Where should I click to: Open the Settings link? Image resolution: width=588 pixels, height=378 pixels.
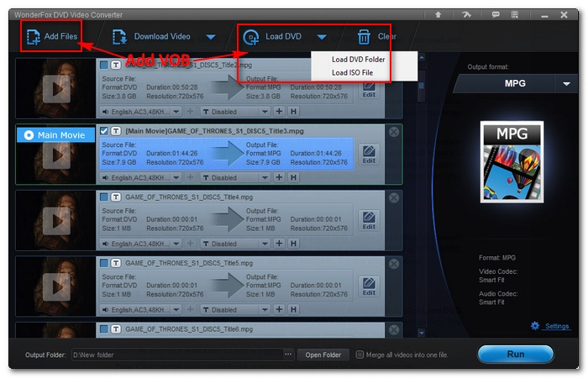point(557,326)
